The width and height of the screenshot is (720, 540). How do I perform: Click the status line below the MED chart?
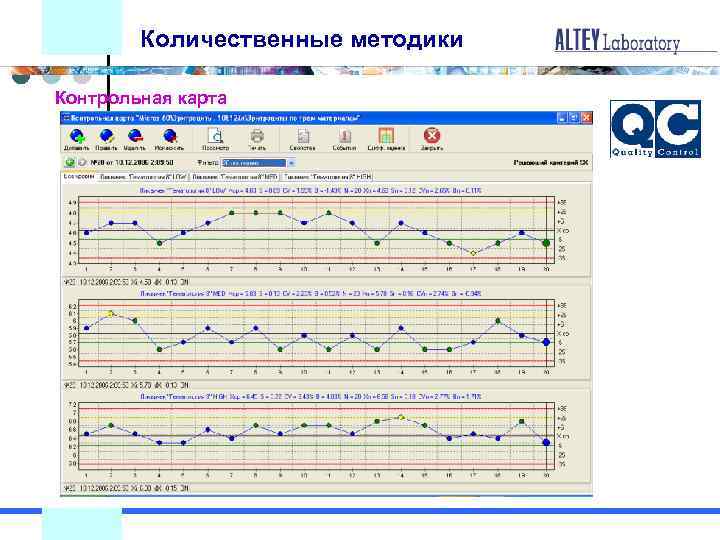(126, 385)
